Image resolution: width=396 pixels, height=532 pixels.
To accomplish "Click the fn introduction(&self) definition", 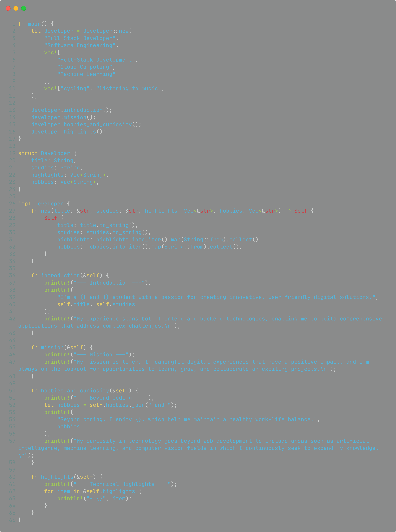I will coord(70,276).
